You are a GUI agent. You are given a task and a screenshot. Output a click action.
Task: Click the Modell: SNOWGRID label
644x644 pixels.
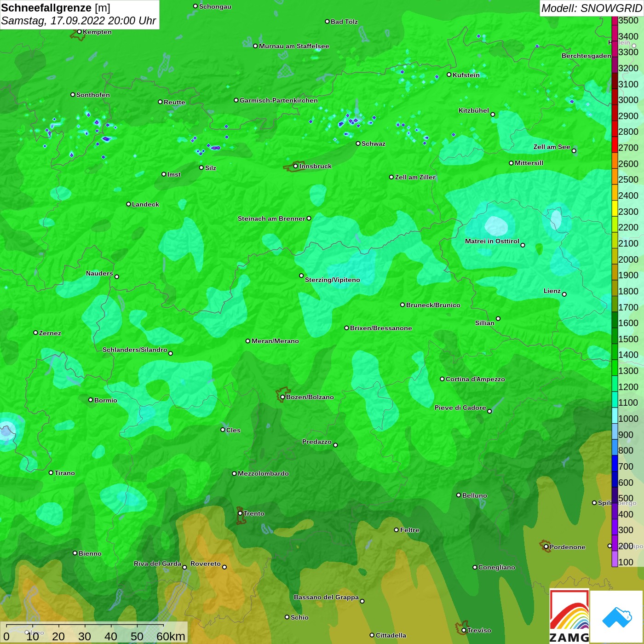click(x=592, y=8)
